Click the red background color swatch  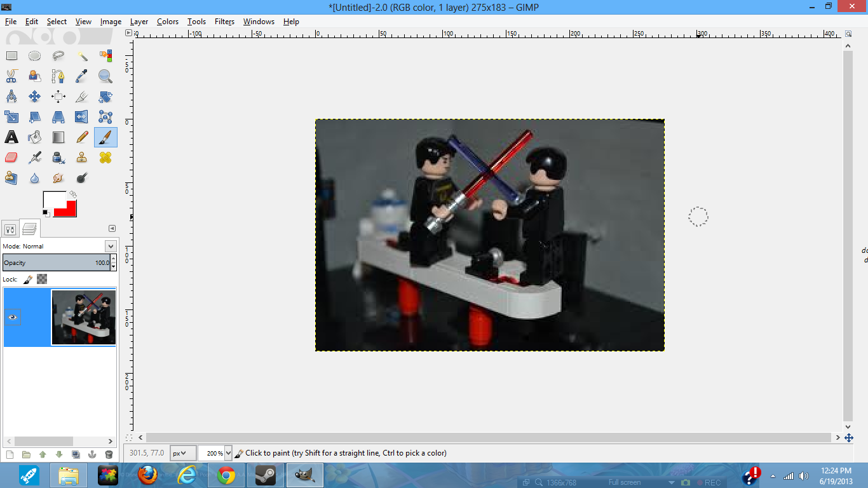pos(69,210)
